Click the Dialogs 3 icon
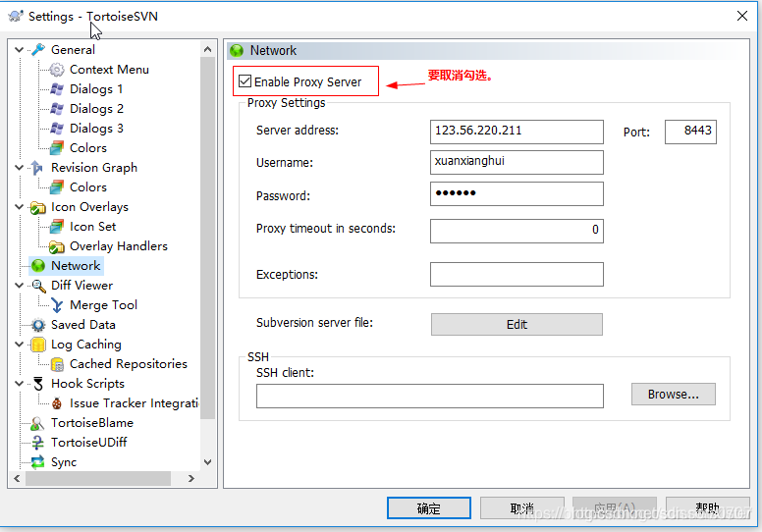 57,129
